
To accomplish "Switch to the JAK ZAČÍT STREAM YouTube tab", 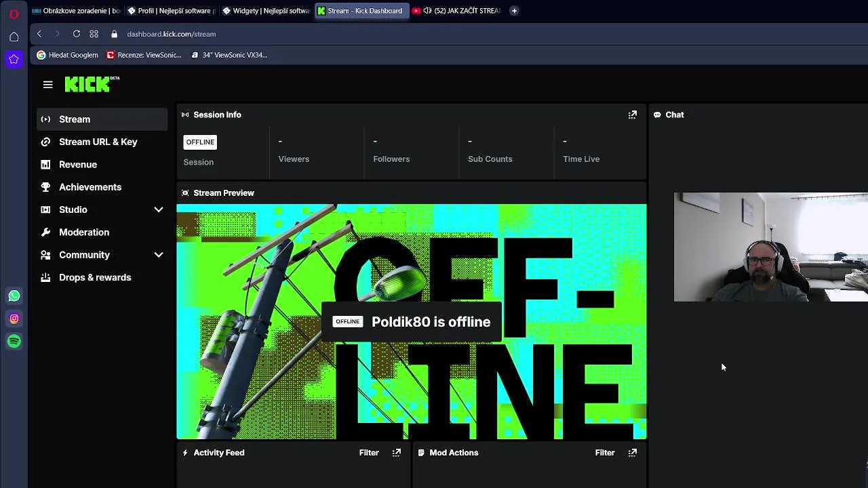I will [456, 11].
